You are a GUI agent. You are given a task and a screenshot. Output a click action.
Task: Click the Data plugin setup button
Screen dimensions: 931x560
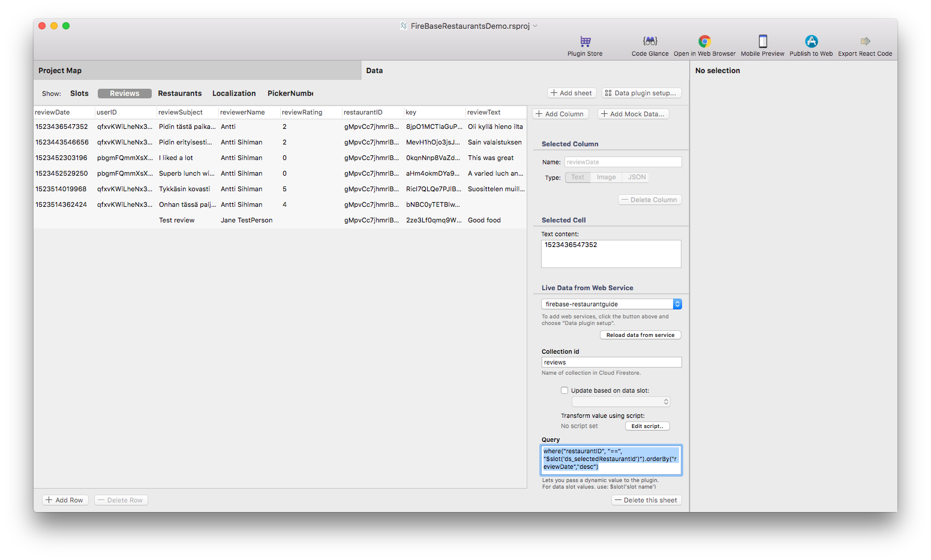[641, 93]
